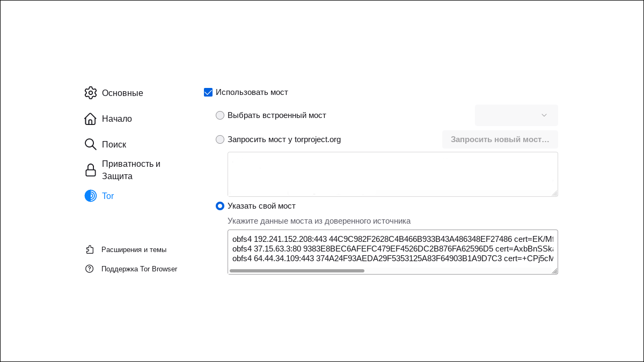This screenshot has height=362, width=644.
Task: Select the Указать свой мост radio button
Action: click(220, 206)
